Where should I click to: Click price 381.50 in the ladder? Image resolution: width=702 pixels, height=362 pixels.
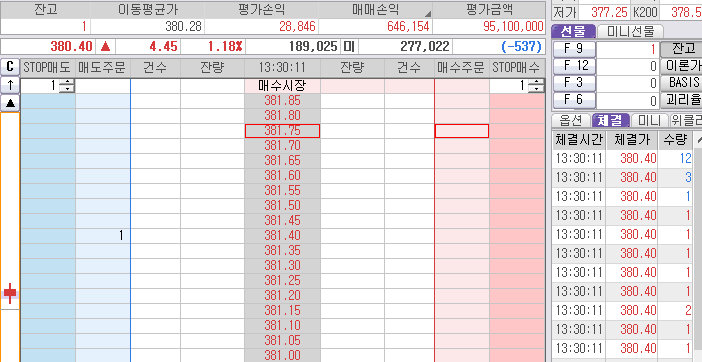pyautogui.click(x=282, y=205)
